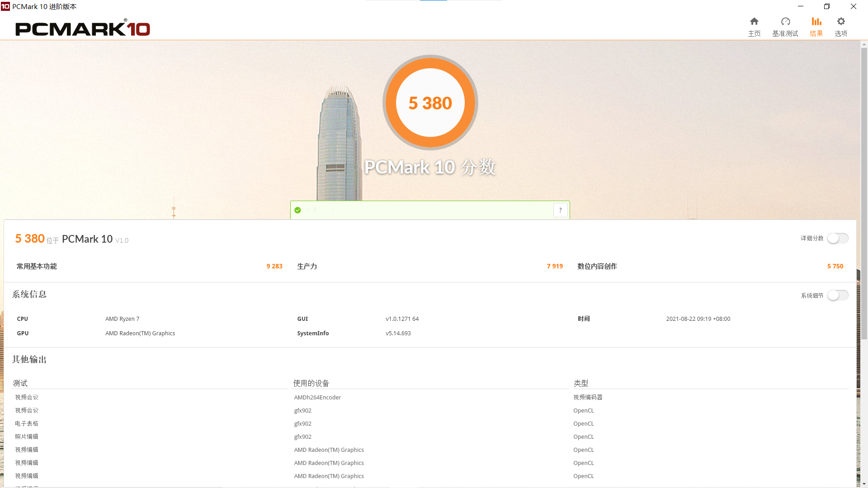Open the 主页 home icon
Image resolution: width=868 pixels, height=488 pixels.
pyautogui.click(x=754, y=22)
